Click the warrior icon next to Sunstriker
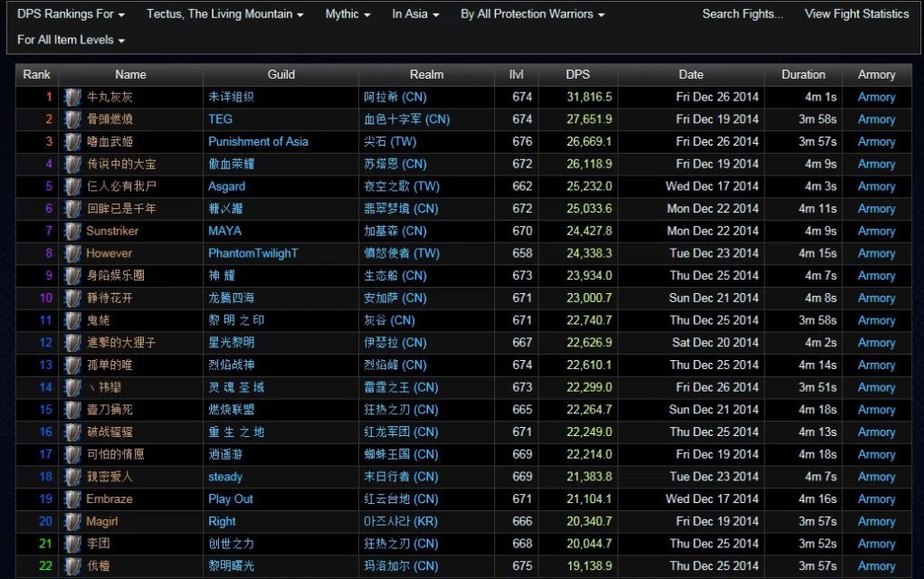Image resolution: width=924 pixels, height=579 pixels. click(72, 232)
